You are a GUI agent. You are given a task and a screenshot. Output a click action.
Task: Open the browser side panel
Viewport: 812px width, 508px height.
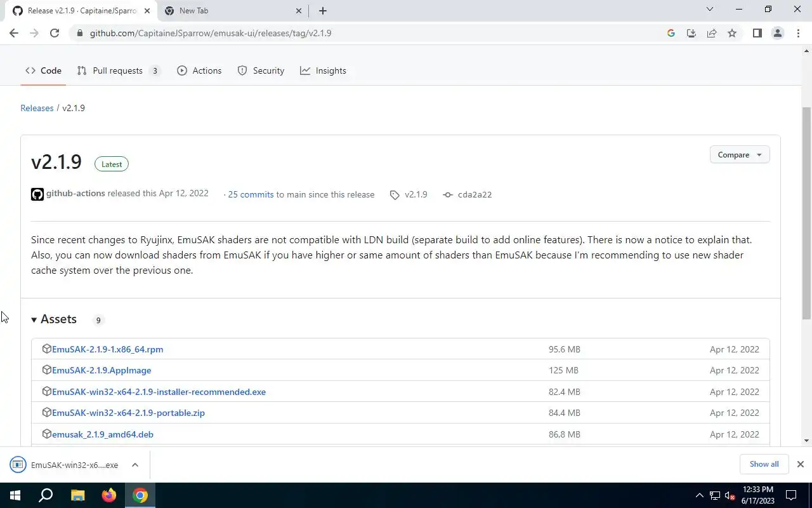tap(757, 33)
